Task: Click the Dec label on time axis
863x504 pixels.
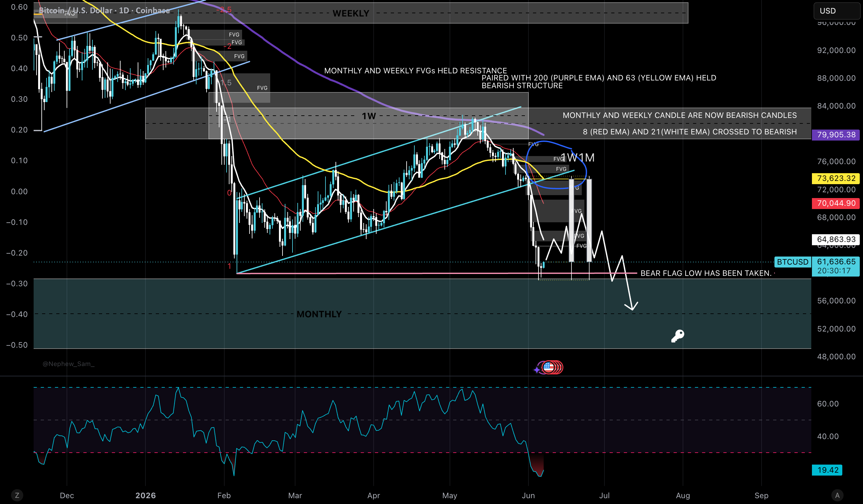Action: 67,496
